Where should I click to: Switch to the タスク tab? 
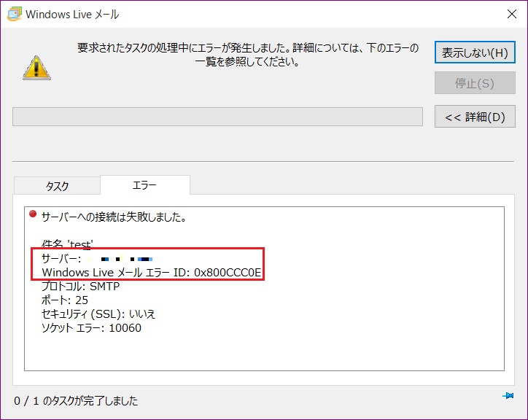click(x=57, y=186)
